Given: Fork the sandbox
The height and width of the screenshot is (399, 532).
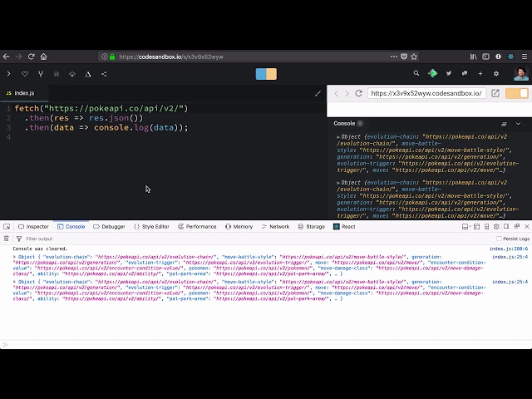Looking at the screenshot, I should coord(41,74).
